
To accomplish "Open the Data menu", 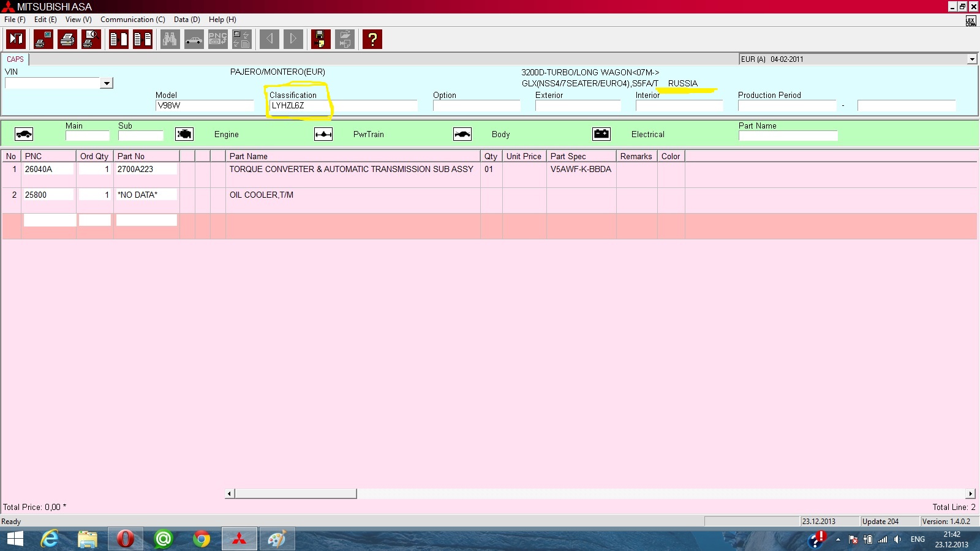I will (186, 20).
